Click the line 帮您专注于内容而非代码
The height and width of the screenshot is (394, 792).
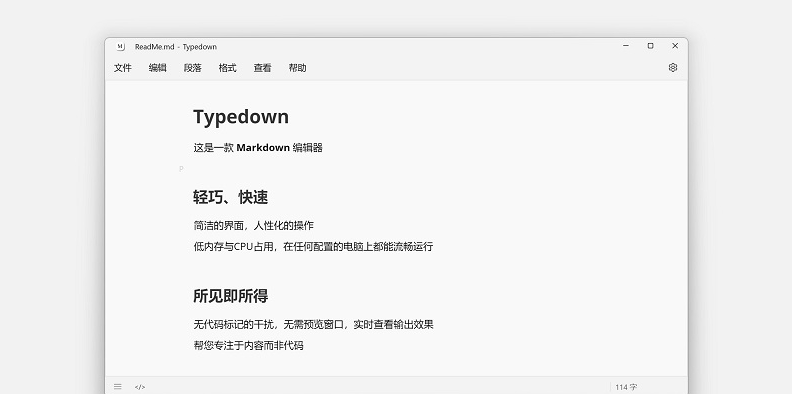click(x=248, y=346)
